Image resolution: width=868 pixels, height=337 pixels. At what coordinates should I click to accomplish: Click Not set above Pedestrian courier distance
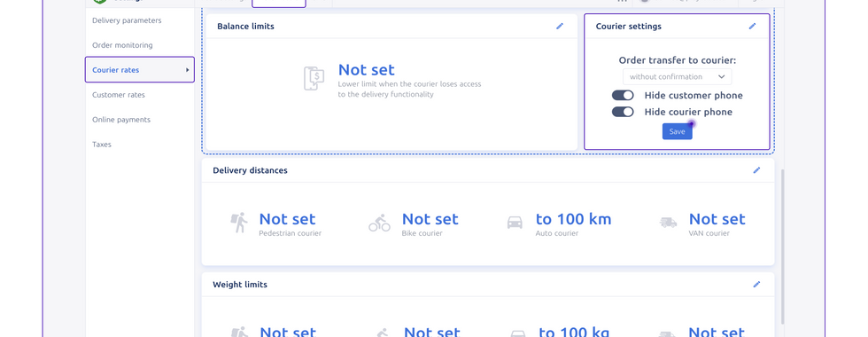coord(287,219)
